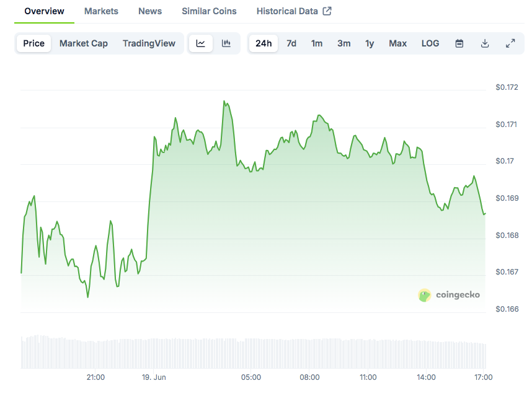
Task: Show the Max time range
Action: [398, 43]
